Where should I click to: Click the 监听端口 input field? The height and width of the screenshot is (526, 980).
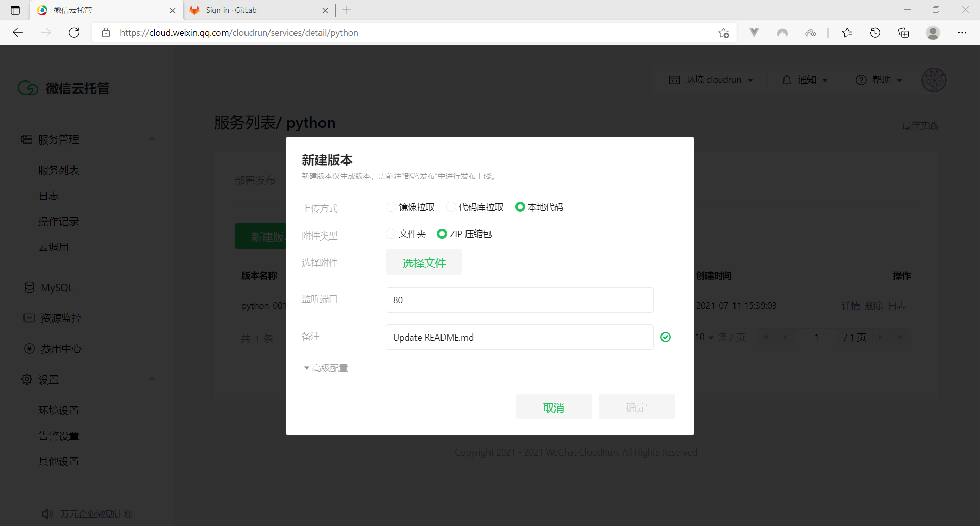click(519, 300)
